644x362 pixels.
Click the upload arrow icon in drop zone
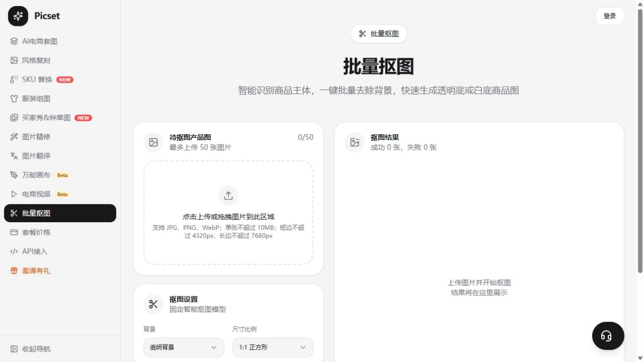point(228,196)
